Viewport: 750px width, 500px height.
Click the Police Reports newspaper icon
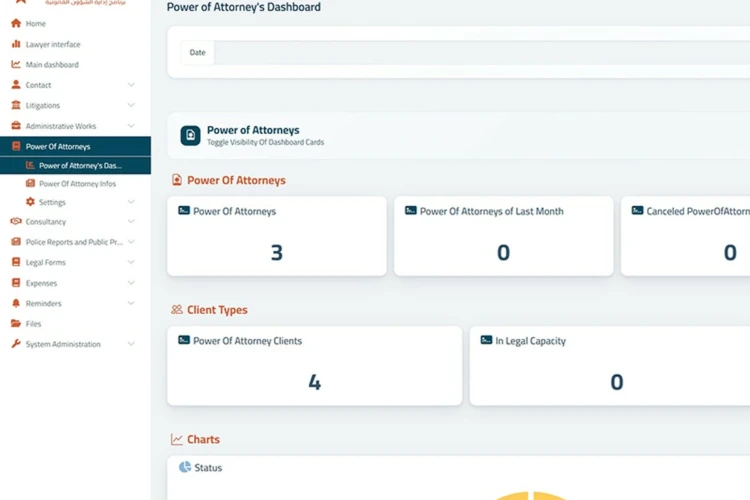click(x=16, y=242)
